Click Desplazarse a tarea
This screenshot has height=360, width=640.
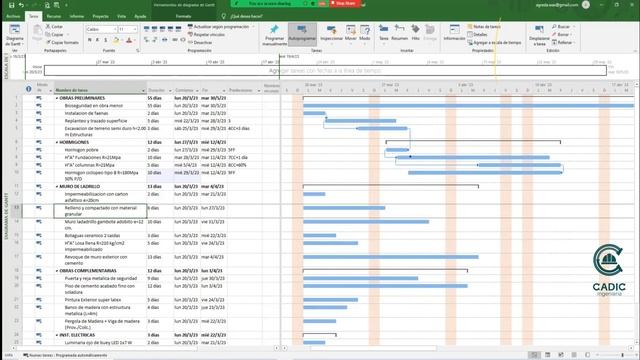539,35
